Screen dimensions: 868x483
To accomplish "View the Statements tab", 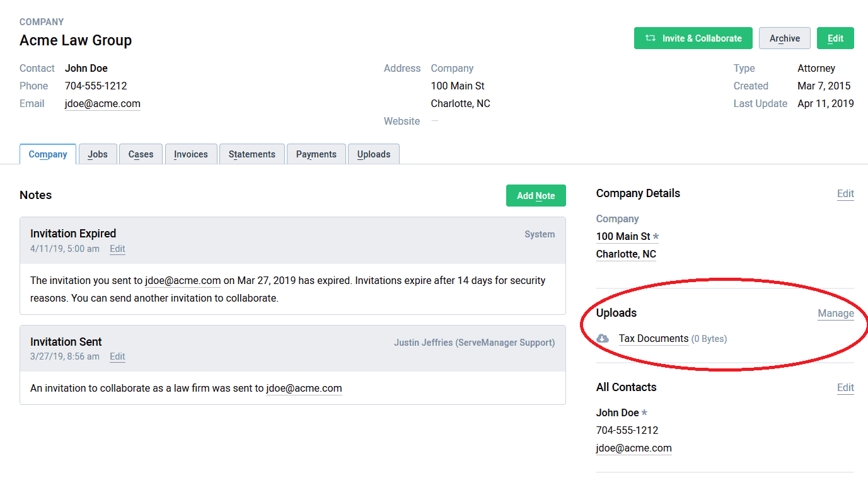I will tap(252, 154).
